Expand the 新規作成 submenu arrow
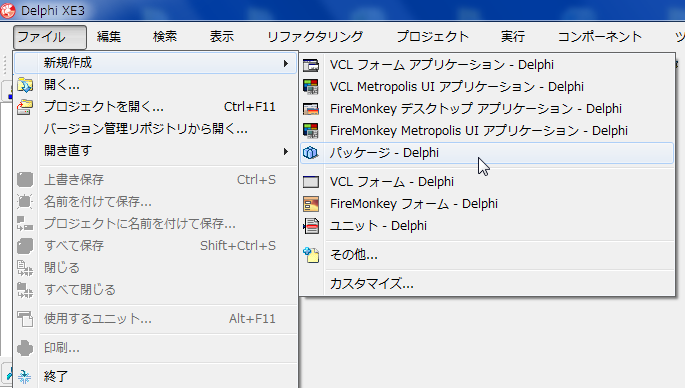The height and width of the screenshot is (388, 685). point(286,63)
